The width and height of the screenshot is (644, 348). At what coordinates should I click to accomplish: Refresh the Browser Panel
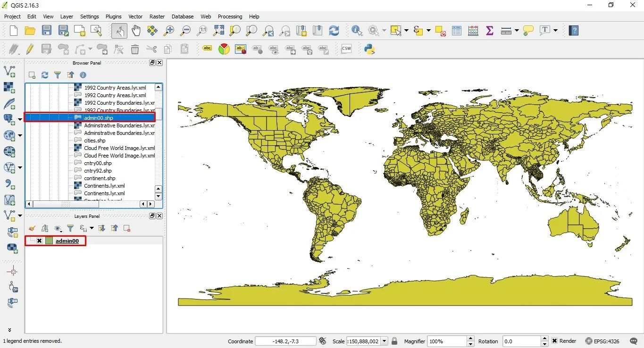[x=45, y=75]
